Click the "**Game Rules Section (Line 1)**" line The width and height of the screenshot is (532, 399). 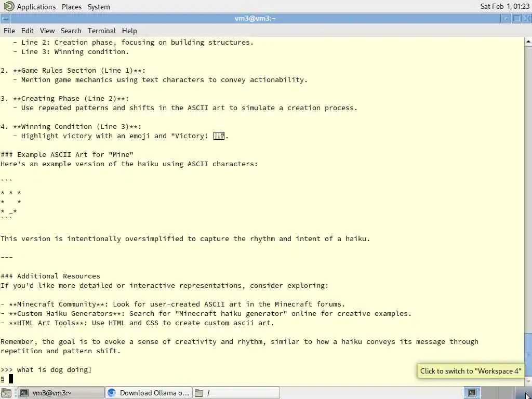tap(73, 71)
